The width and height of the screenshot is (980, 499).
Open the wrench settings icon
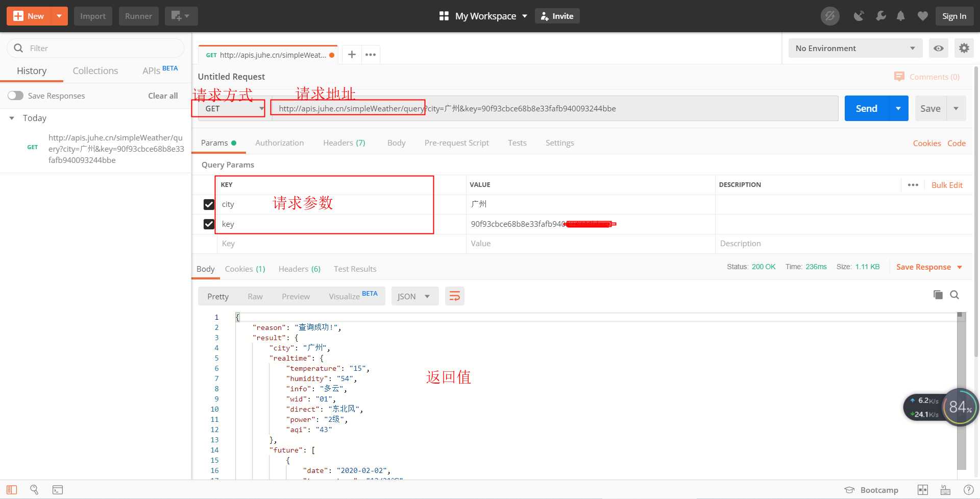[880, 16]
